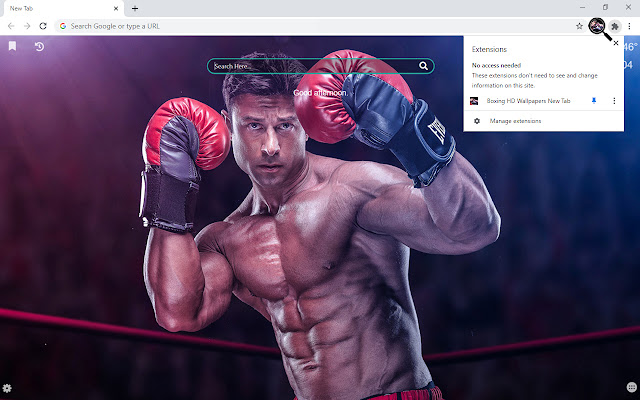Click the pinned Boxing extension icon in the toolbar
The image size is (640, 400).
[597, 26]
